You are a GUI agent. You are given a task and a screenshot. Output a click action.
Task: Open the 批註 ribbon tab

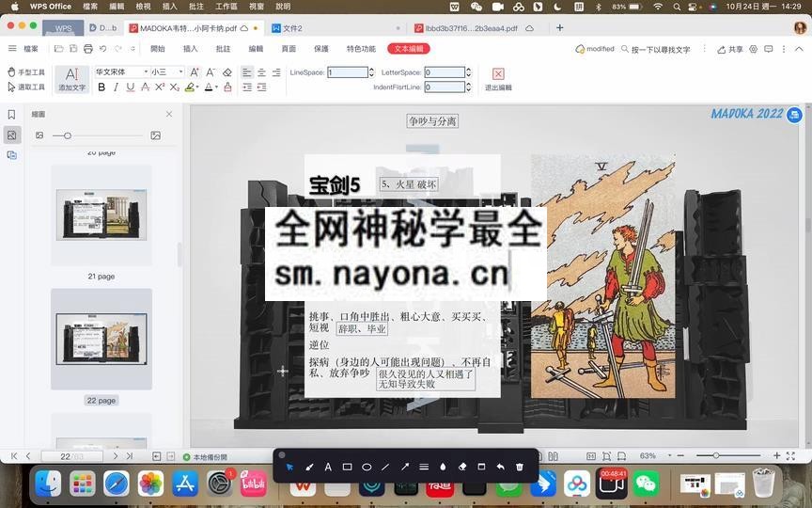click(x=223, y=49)
